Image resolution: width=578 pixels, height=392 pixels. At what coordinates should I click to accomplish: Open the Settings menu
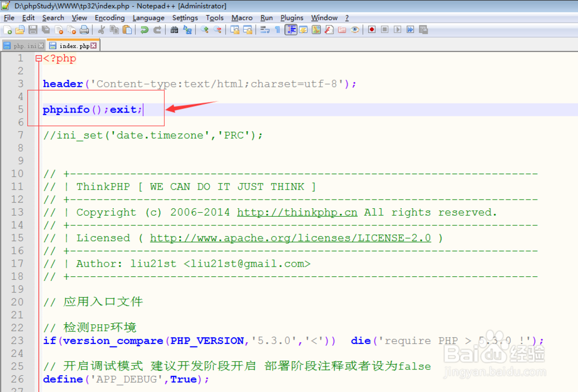coord(185,18)
